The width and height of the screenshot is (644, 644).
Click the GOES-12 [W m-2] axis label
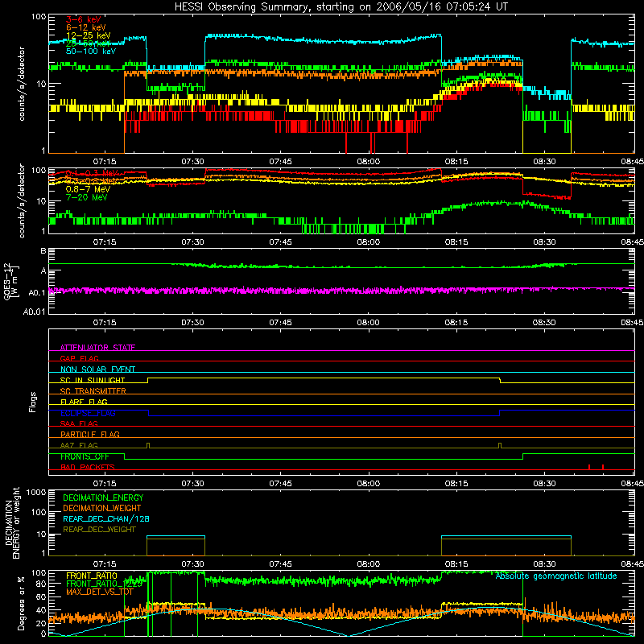pos(11,281)
